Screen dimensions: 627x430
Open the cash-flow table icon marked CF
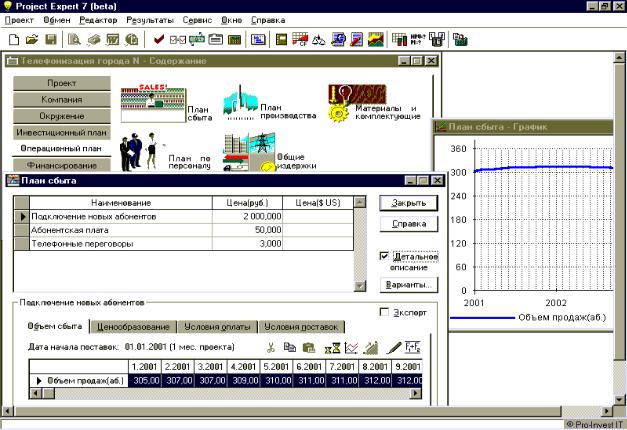click(300, 39)
